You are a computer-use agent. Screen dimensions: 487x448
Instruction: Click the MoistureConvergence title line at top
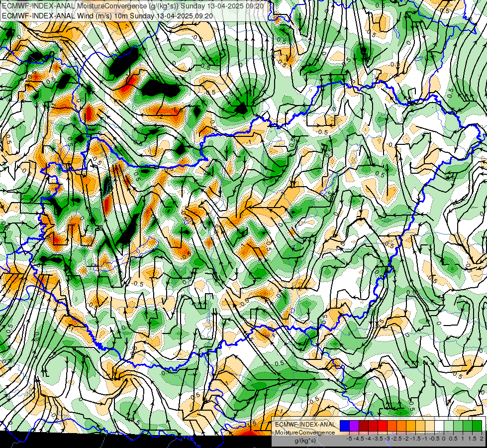[x=133, y=6]
